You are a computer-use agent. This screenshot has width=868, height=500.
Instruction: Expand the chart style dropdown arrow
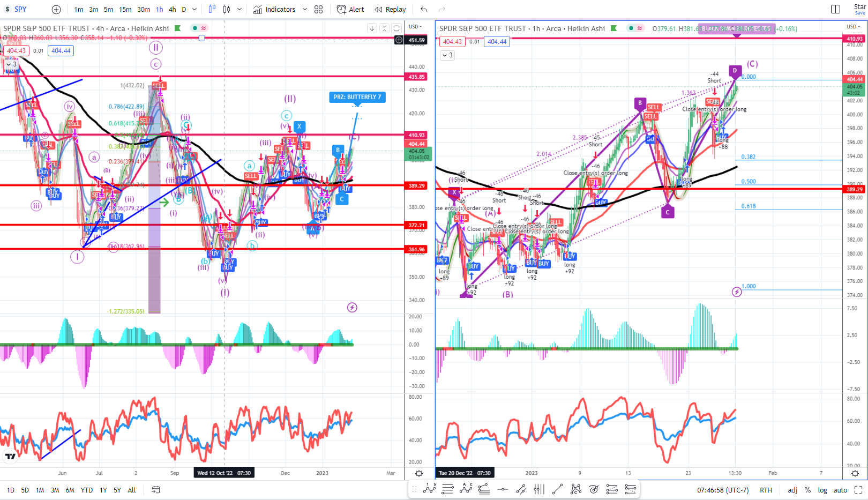240,9
